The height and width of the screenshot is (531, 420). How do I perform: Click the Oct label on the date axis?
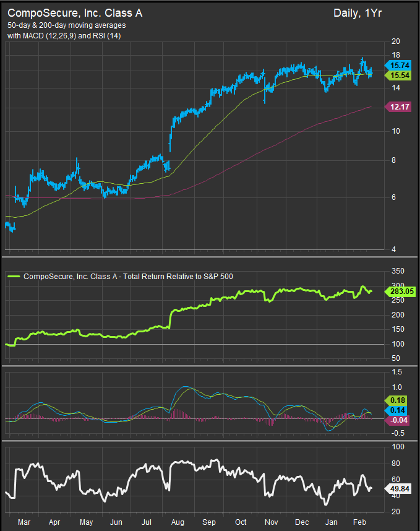(x=241, y=522)
